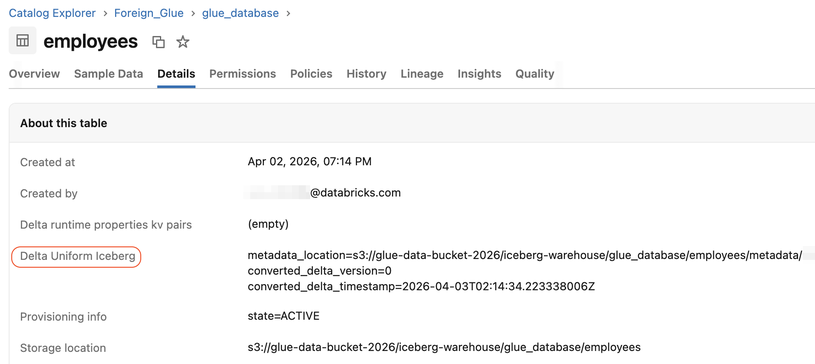Select the converted_delta_version=0 line
The height and width of the screenshot is (364, 815).
[x=320, y=271]
